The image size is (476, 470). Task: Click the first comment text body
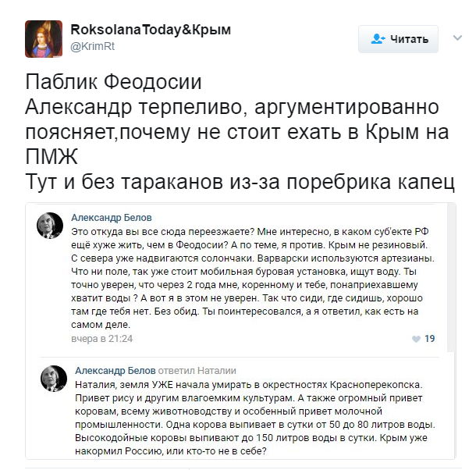click(250, 277)
